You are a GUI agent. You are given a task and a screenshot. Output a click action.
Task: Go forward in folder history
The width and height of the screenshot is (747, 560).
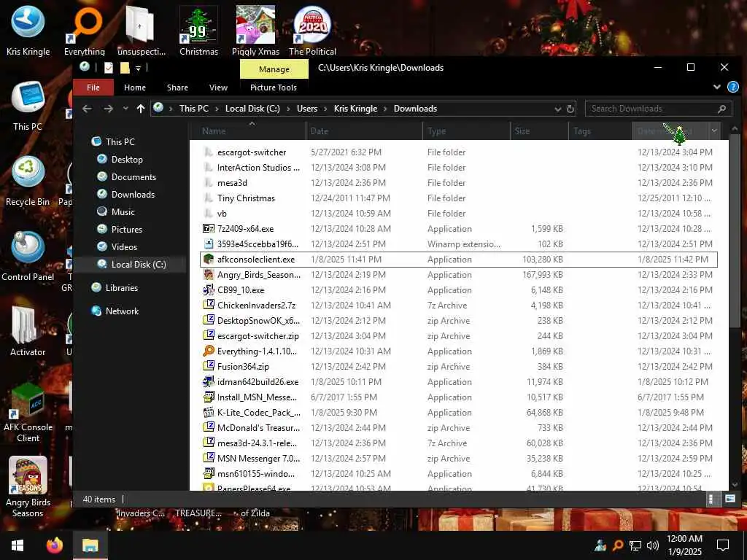click(109, 109)
